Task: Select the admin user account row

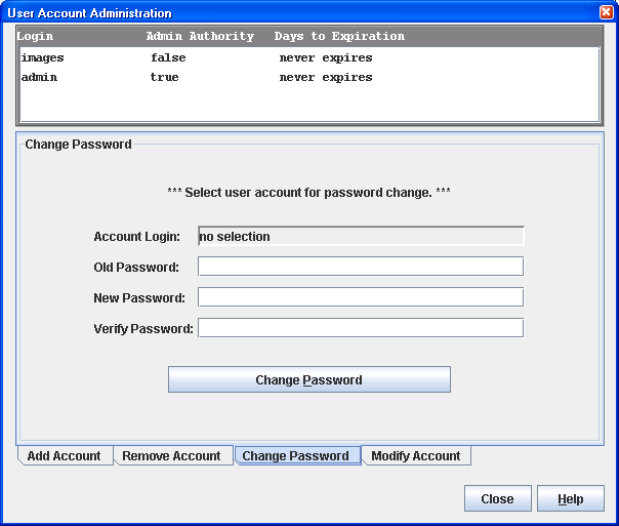Action: (x=38, y=77)
